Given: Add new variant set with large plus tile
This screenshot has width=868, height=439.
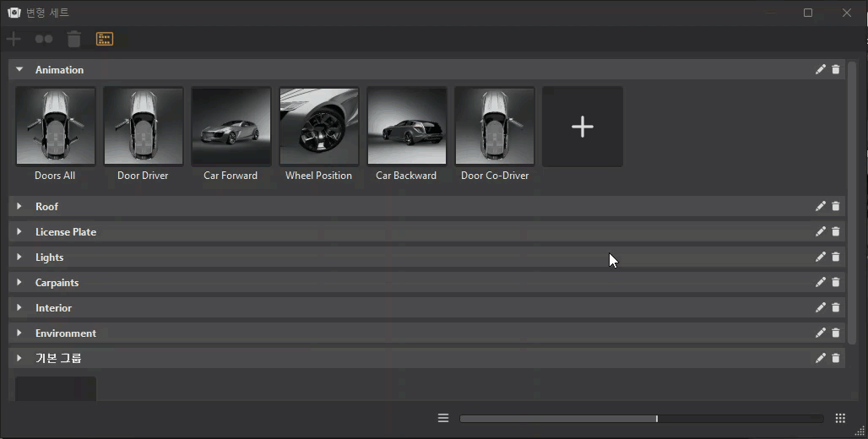Looking at the screenshot, I should tap(583, 127).
